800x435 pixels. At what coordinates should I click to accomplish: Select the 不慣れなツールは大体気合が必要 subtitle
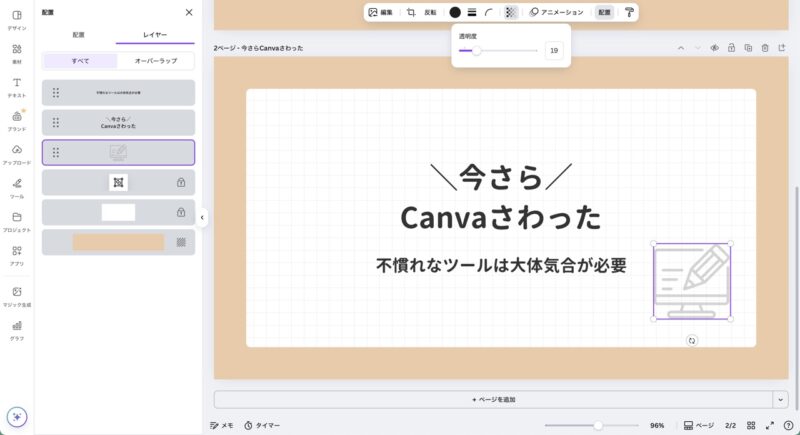tap(501, 265)
